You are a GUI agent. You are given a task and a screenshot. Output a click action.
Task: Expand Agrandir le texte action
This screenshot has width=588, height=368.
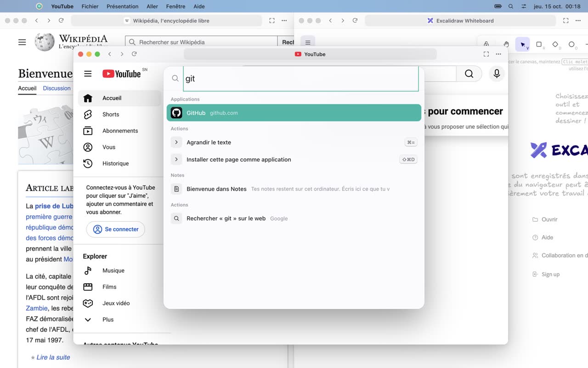tap(294, 142)
